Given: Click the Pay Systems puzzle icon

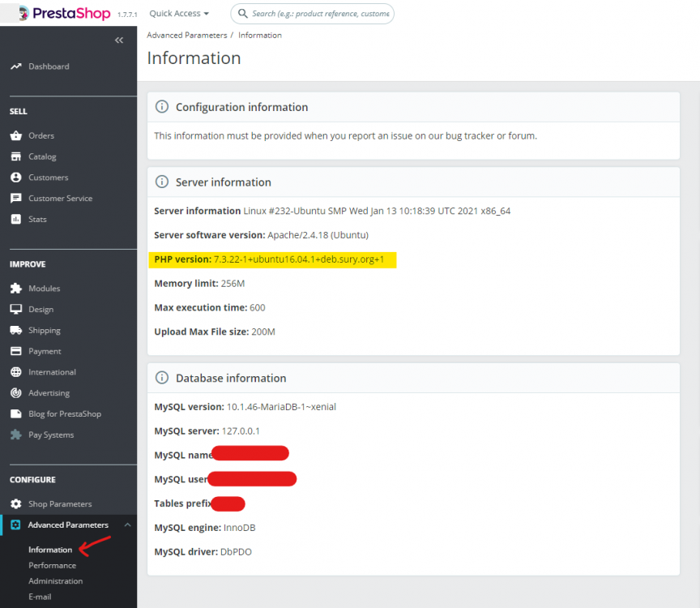Looking at the screenshot, I should [16, 435].
